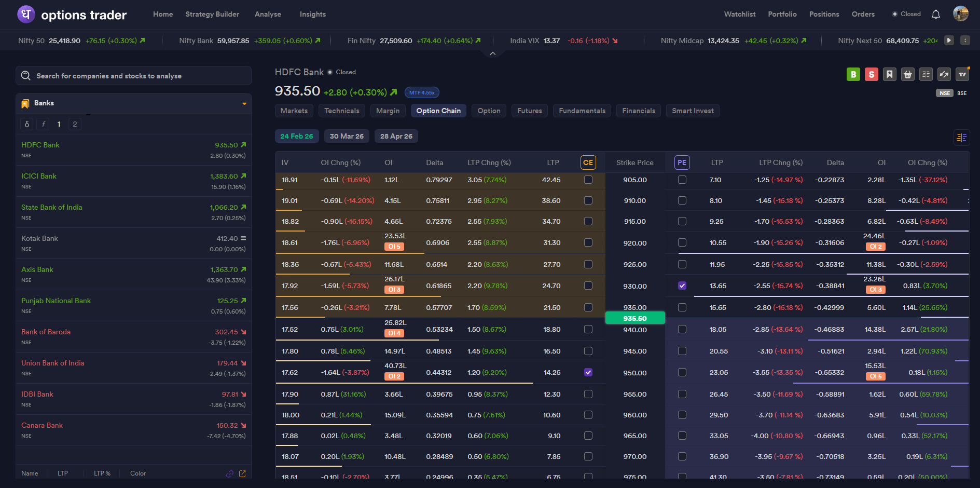
Task: Expand the Banks watchlist dropdown
Action: click(x=244, y=104)
